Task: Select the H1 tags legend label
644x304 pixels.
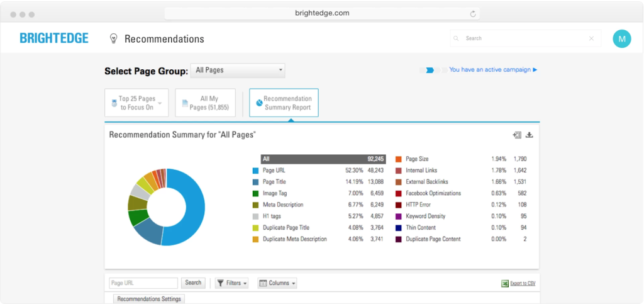Action: click(272, 216)
